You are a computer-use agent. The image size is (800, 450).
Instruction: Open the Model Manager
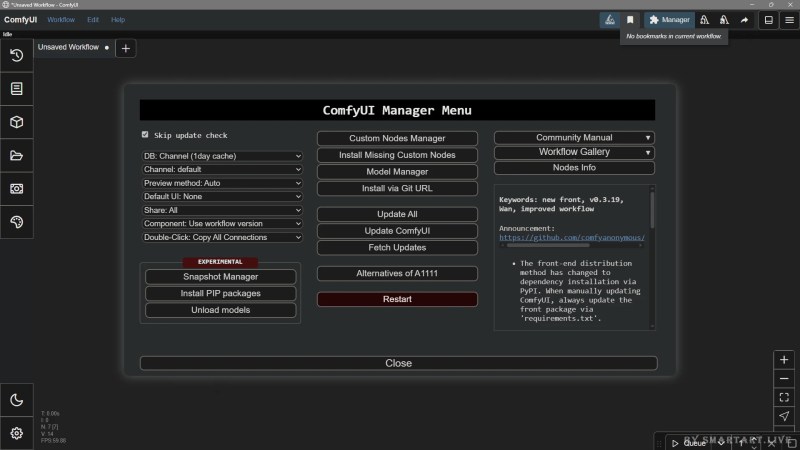(397, 172)
